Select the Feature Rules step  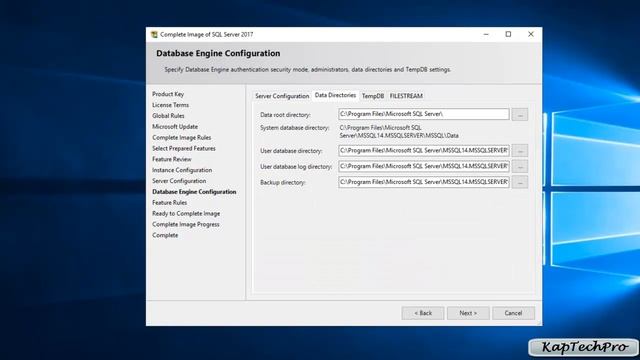click(170, 203)
